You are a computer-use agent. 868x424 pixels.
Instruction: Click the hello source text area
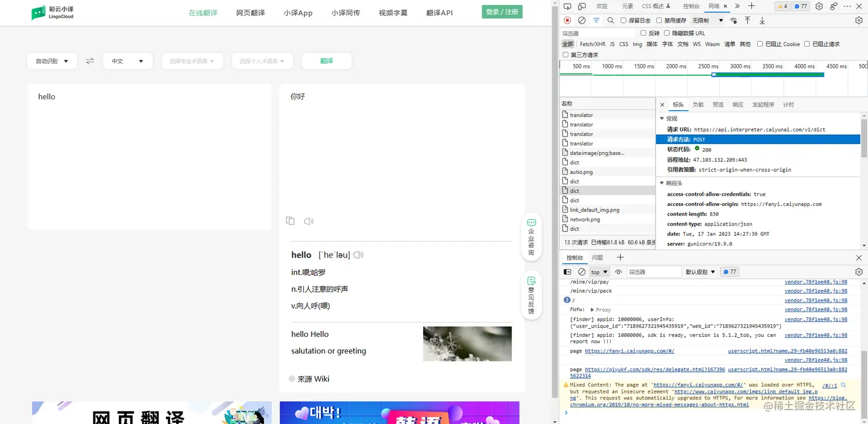149,157
